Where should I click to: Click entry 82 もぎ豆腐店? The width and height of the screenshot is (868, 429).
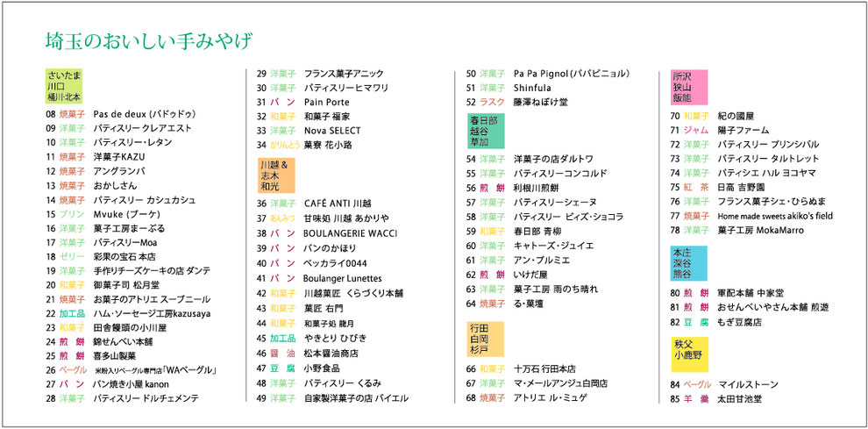tap(715, 322)
